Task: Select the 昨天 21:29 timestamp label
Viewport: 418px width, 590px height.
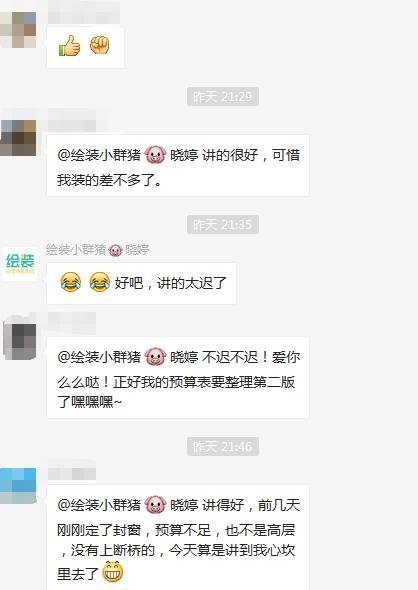Action: (x=223, y=97)
